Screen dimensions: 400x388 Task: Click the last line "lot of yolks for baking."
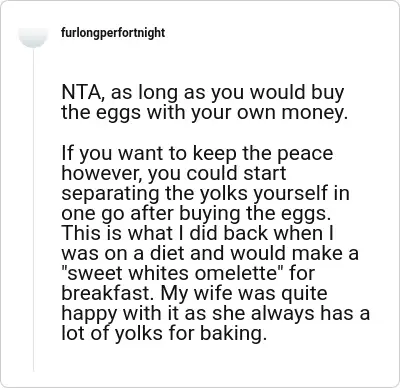click(x=164, y=333)
